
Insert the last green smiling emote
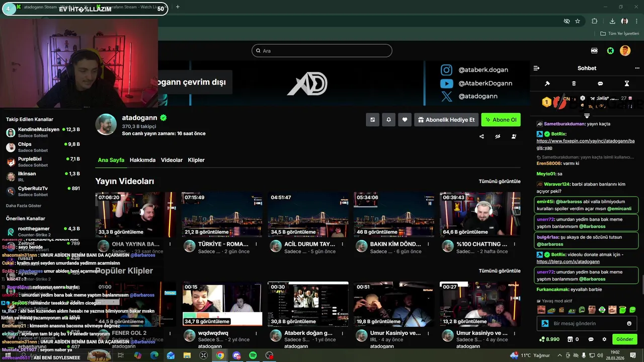(632, 310)
